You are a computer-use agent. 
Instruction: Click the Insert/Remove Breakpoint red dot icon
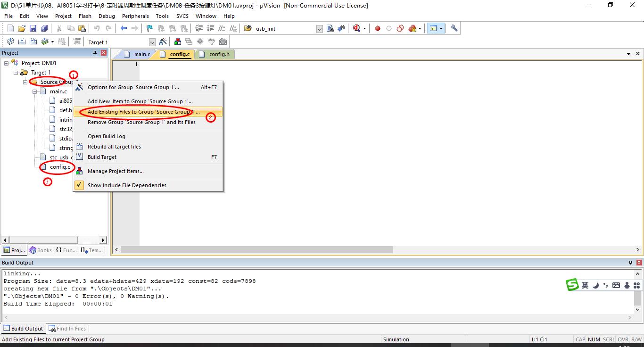[378, 28]
